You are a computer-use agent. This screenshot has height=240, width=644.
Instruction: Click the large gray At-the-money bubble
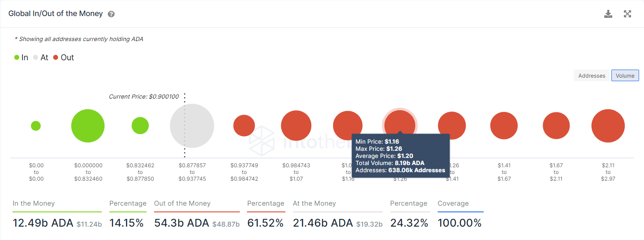[x=192, y=126]
